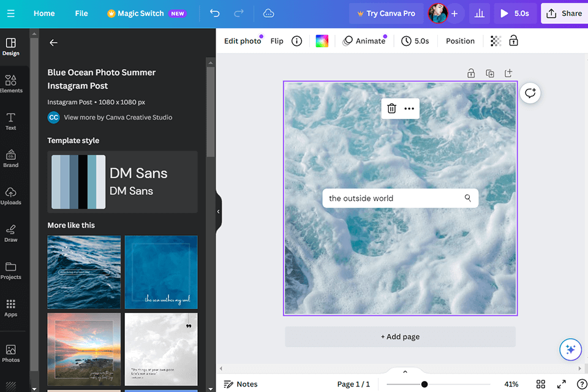The image size is (588, 392).
Task: Open the Text tab
Action: coord(11,121)
